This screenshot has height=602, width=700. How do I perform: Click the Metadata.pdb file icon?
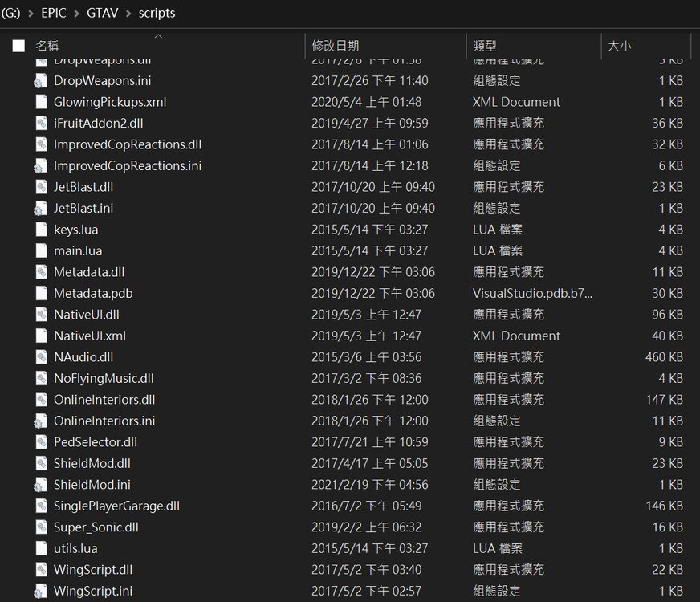point(41,293)
